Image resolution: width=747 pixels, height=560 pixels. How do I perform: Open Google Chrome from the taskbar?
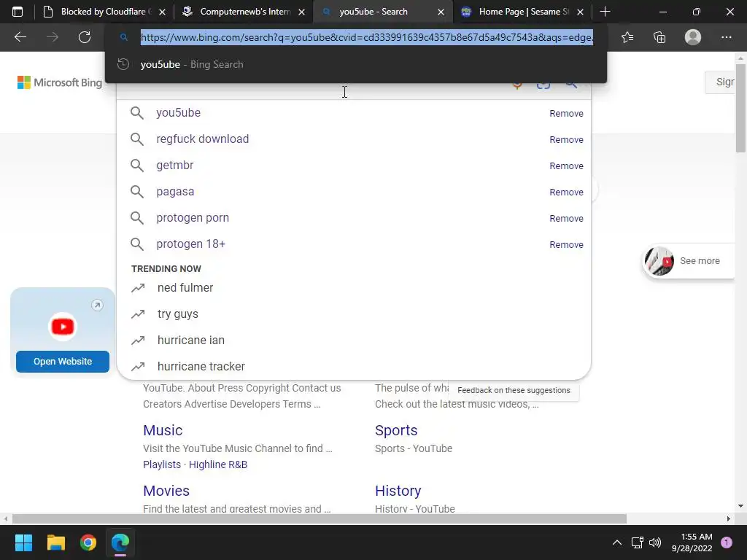pyautogui.click(x=88, y=542)
